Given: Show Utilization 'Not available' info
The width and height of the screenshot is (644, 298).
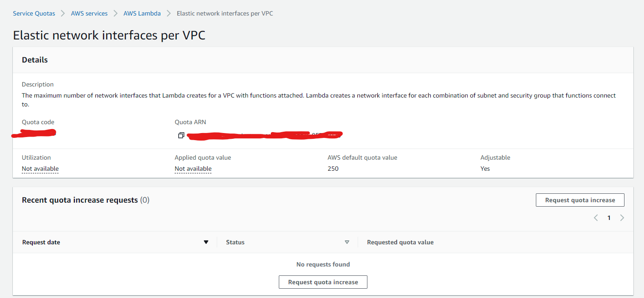Looking at the screenshot, I should pyautogui.click(x=40, y=169).
